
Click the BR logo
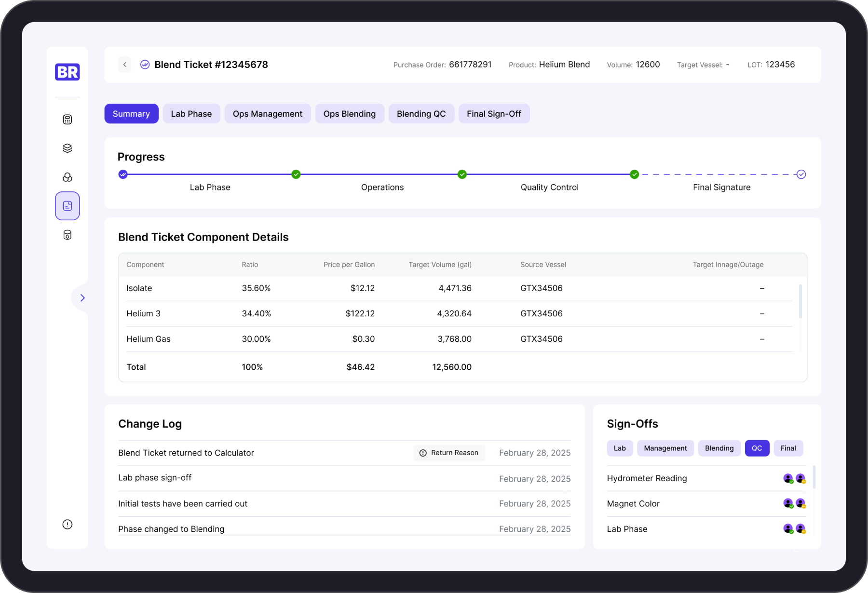pos(68,72)
